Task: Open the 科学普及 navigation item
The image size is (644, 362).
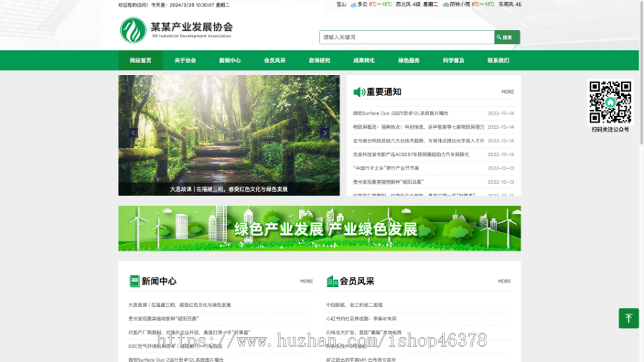Action: pos(454,60)
